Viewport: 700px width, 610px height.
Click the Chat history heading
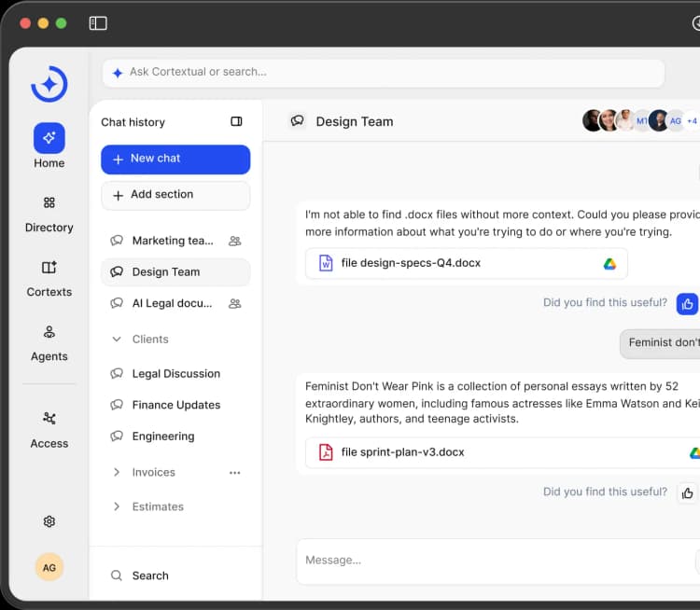tap(133, 122)
